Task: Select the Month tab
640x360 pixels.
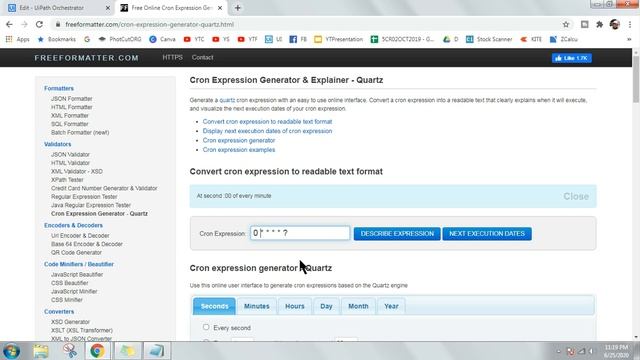Action: pos(358,306)
